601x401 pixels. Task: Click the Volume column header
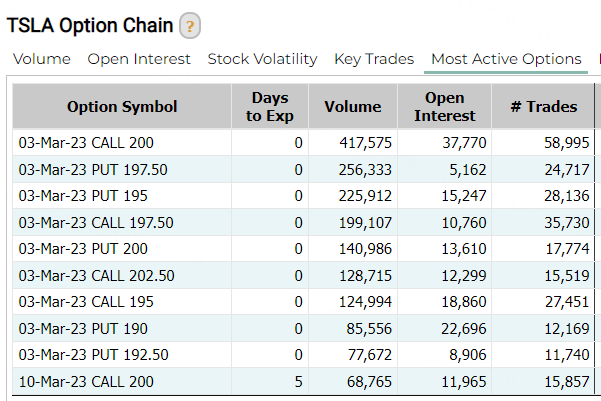coord(353,106)
